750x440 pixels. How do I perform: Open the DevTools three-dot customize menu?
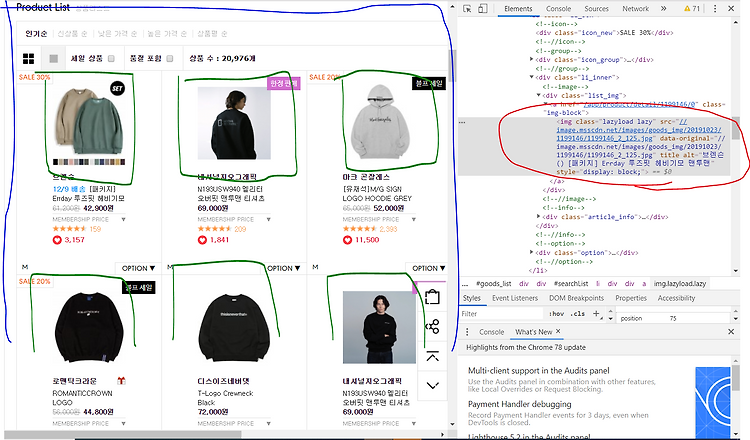point(715,9)
